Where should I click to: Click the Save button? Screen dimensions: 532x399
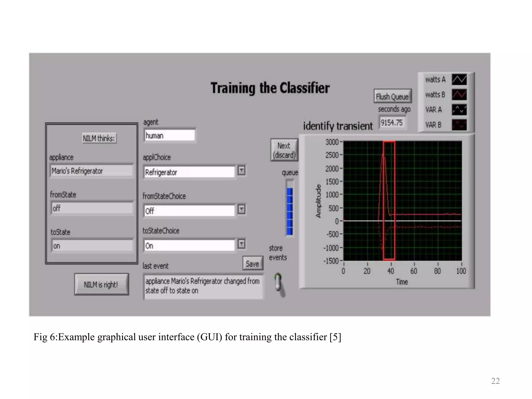pyautogui.click(x=252, y=264)
